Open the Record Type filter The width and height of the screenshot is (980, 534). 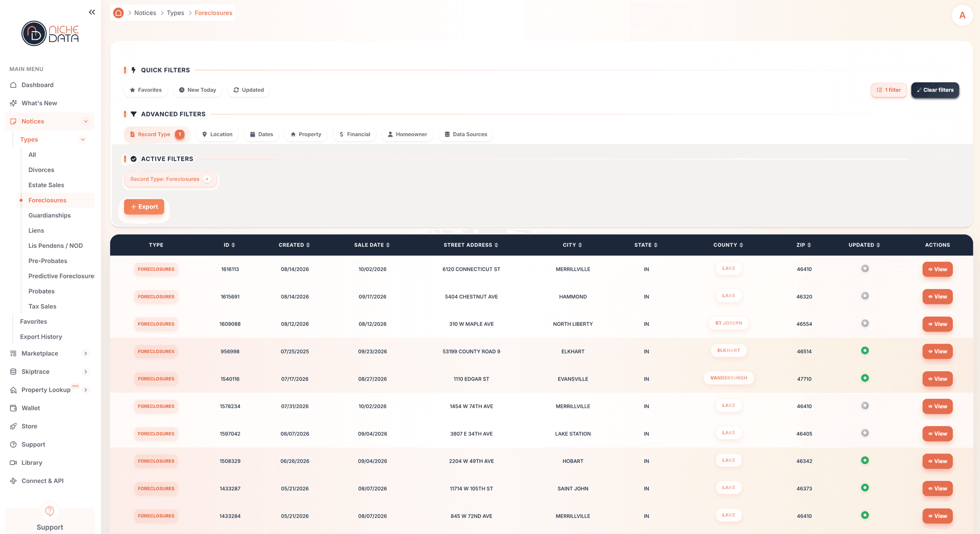pyautogui.click(x=157, y=135)
